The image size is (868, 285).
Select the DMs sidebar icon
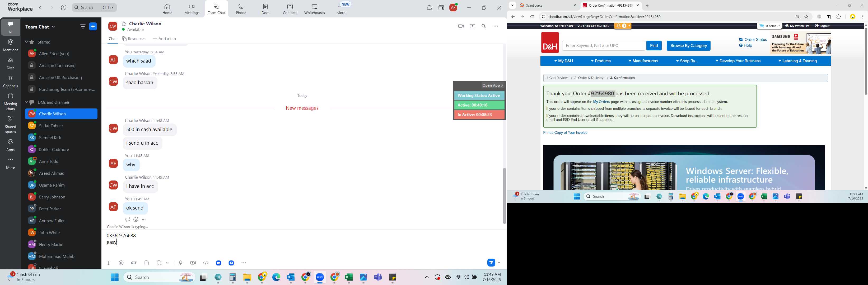pyautogui.click(x=11, y=63)
